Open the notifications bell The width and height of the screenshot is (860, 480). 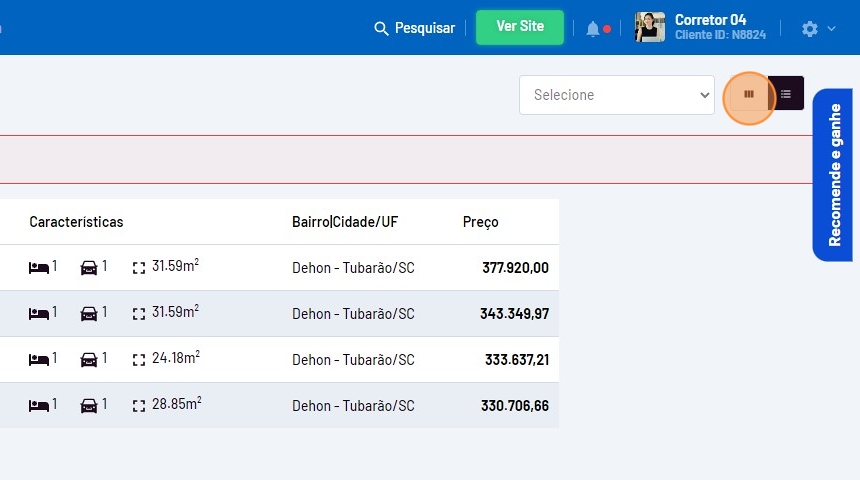pos(593,29)
